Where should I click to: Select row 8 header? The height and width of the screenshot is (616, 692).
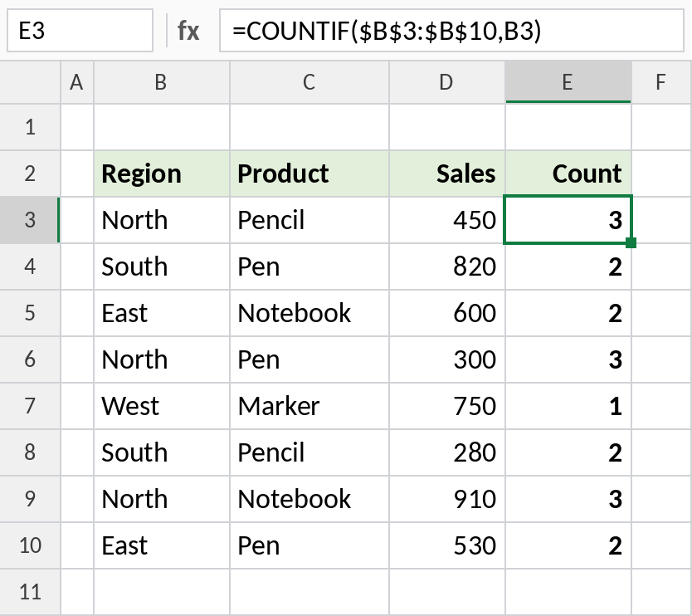coord(30,452)
